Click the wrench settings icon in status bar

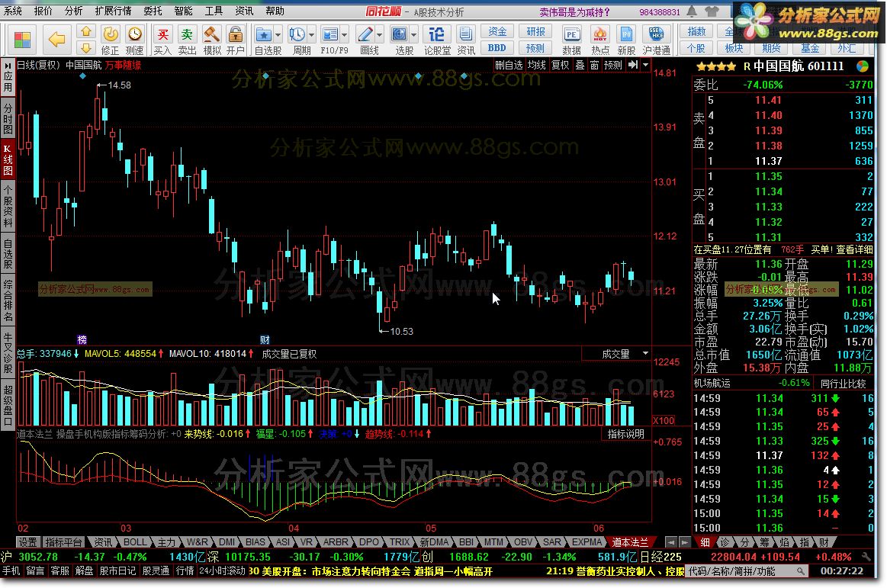pos(866,557)
